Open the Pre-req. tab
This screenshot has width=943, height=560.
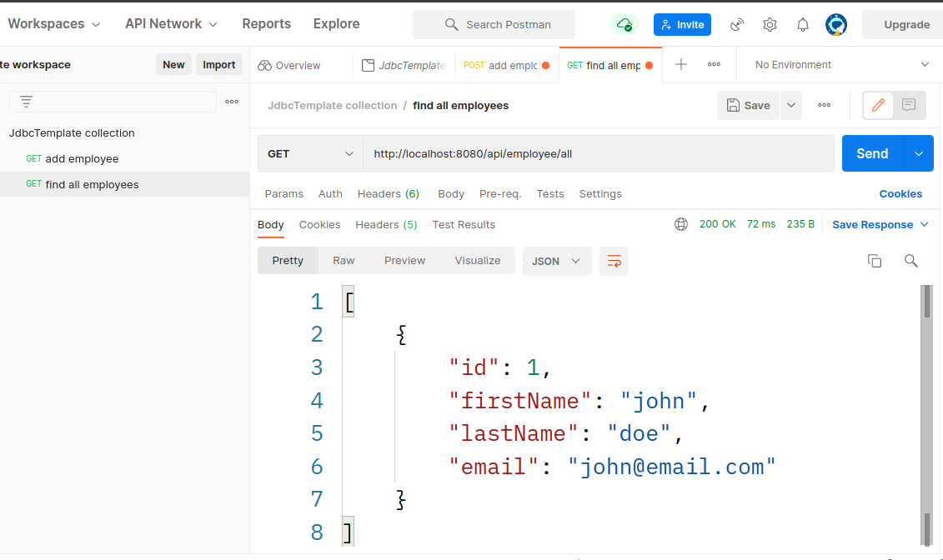[x=500, y=194]
